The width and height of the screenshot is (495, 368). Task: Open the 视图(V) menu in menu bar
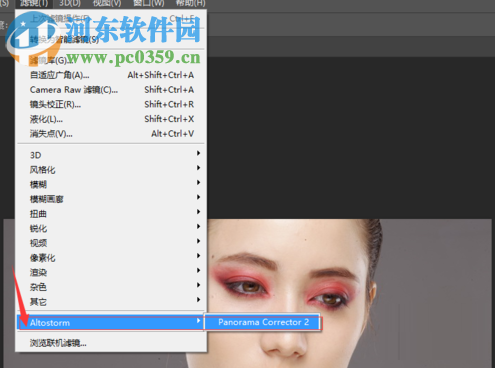[107, 3]
